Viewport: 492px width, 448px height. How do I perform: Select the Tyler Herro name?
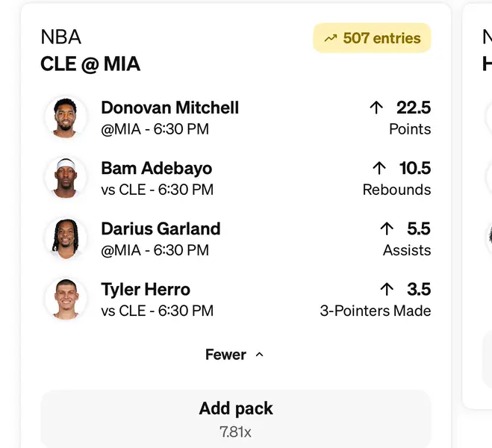(x=146, y=289)
